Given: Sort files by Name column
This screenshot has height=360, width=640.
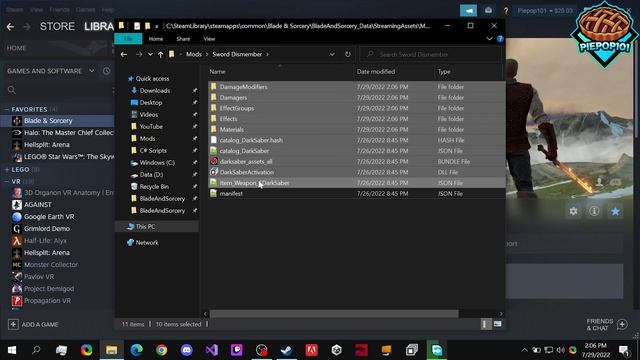Looking at the screenshot, I should click(x=217, y=71).
